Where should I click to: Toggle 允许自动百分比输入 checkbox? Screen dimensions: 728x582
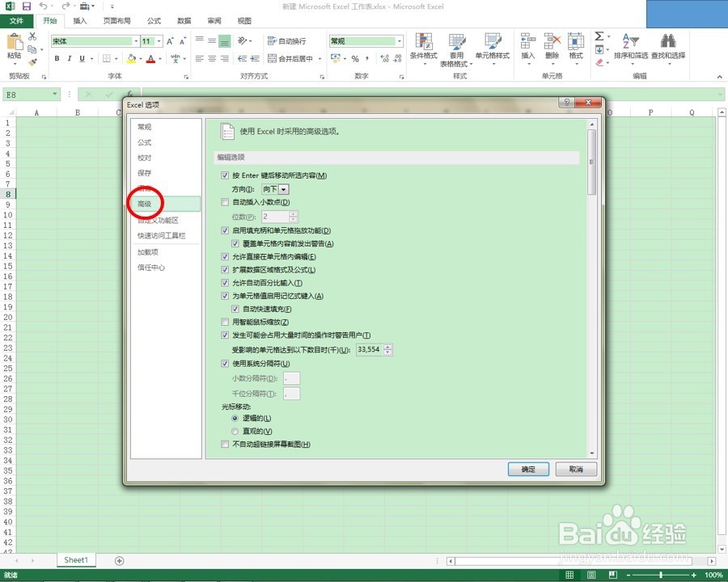point(225,283)
